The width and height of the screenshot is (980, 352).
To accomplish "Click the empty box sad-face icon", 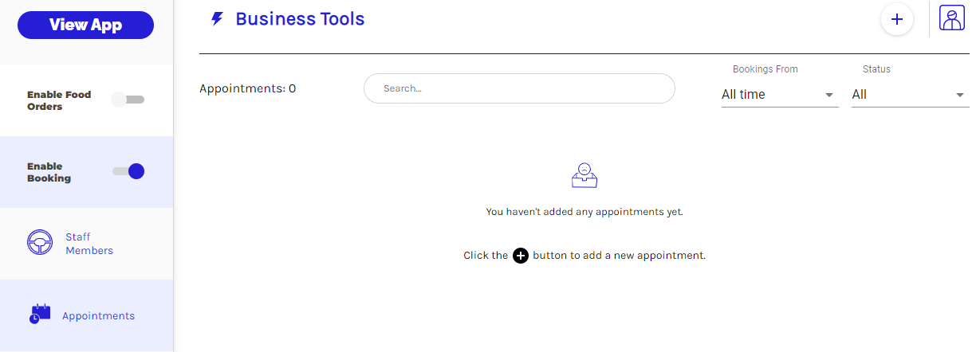I will coord(584,175).
